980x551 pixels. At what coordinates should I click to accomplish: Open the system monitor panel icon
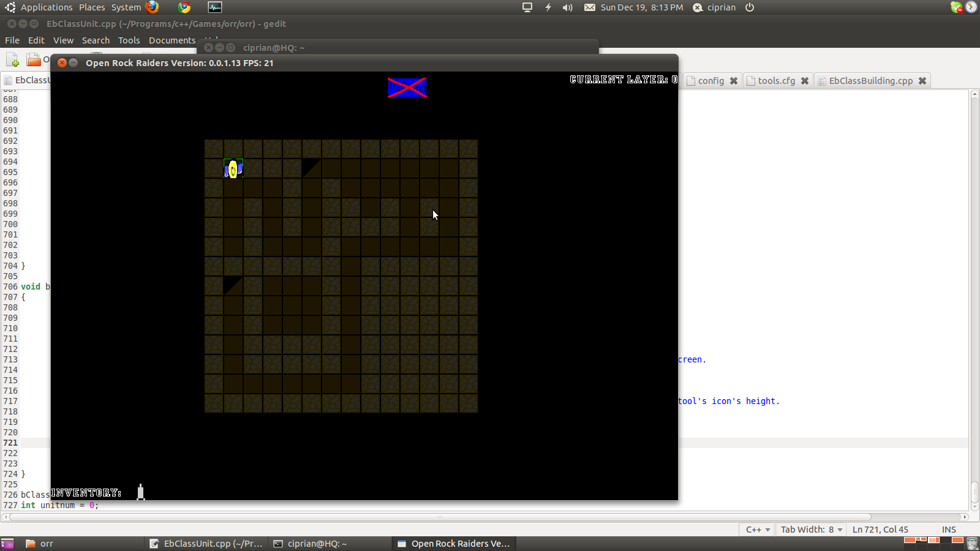click(215, 7)
